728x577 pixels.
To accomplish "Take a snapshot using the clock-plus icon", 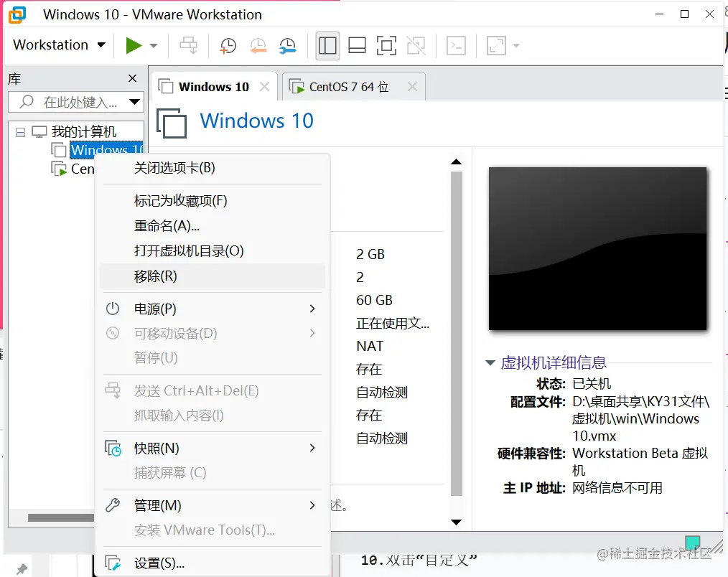I will click(x=228, y=45).
